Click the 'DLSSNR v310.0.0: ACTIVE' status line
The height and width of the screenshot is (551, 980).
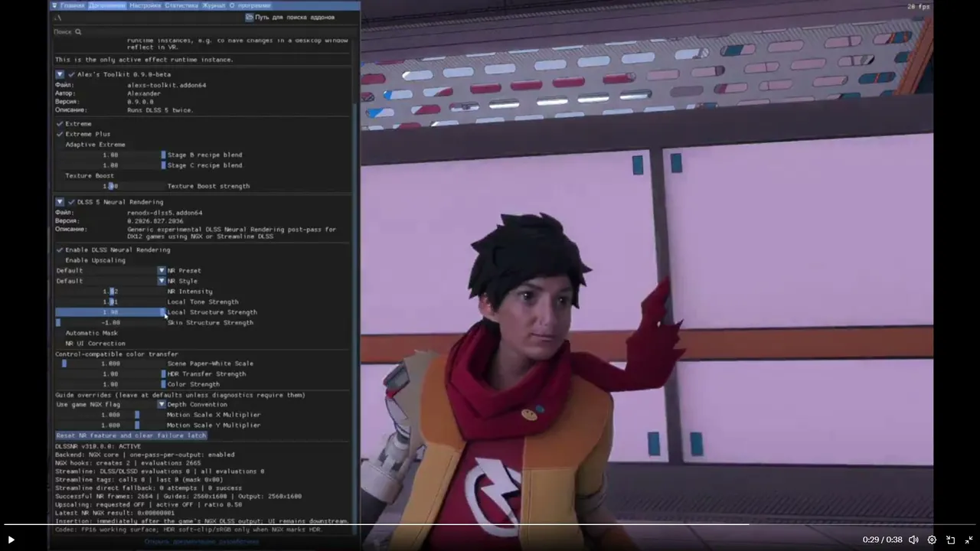[x=98, y=446]
